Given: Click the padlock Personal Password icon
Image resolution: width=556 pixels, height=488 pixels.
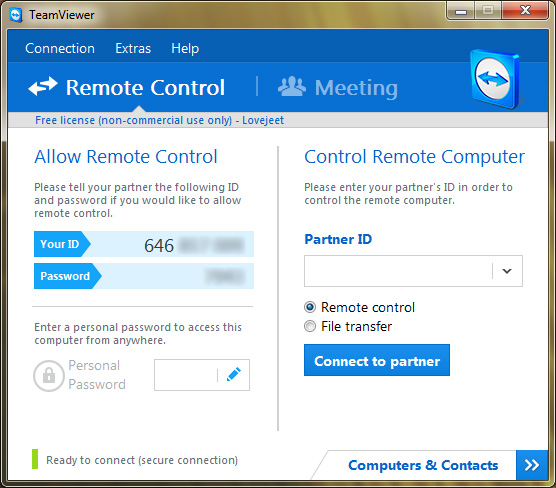Looking at the screenshot, I should click(49, 376).
